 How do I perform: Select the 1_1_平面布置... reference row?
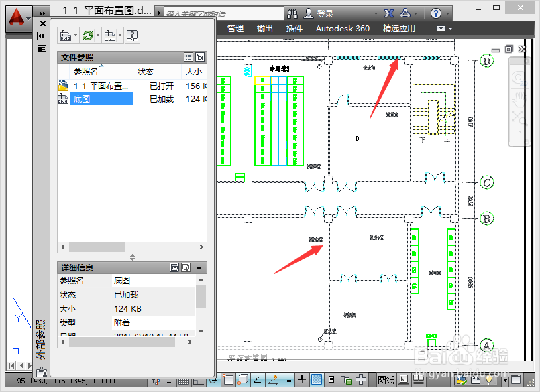point(132,86)
